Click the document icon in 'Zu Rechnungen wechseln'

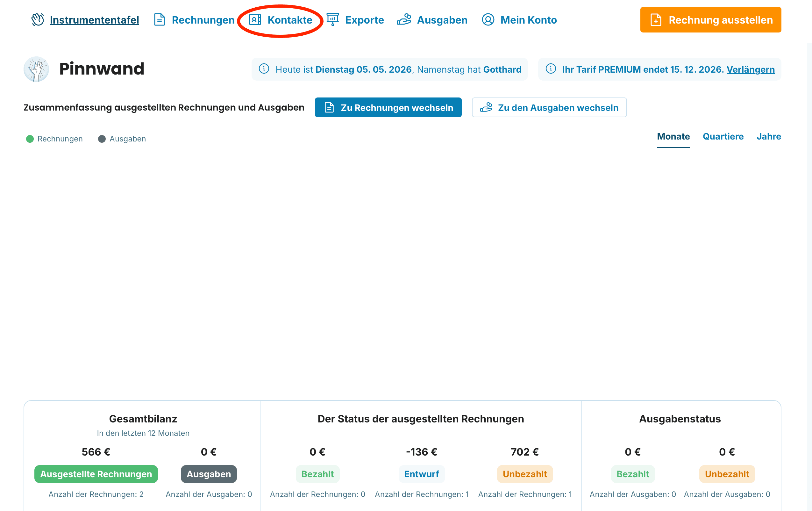(x=329, y=108)
